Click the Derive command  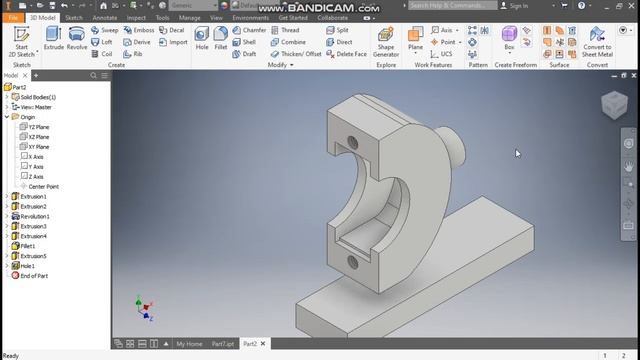point(137,42)
